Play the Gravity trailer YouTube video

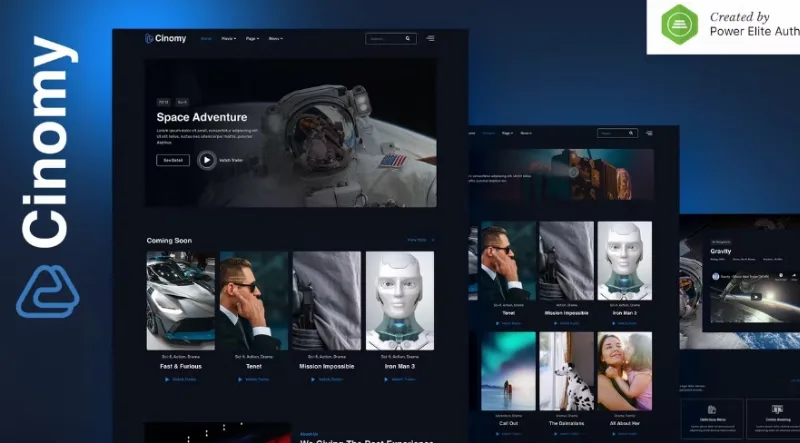pyautogui.click(x=756, y=297)
